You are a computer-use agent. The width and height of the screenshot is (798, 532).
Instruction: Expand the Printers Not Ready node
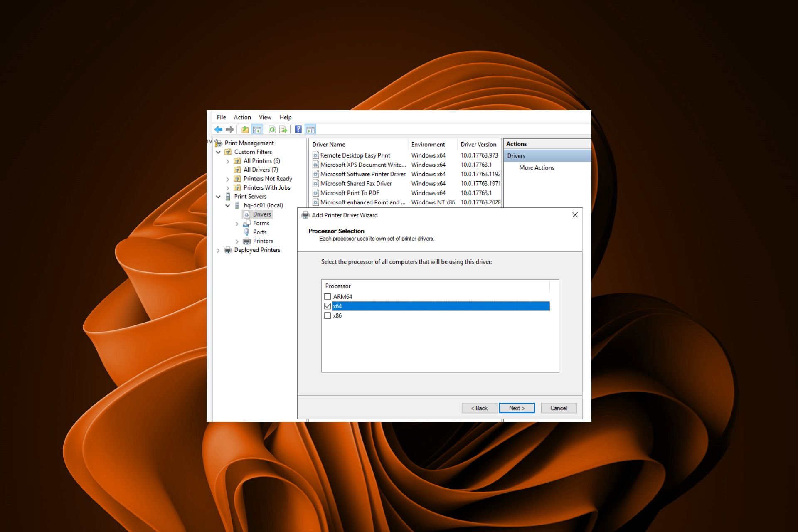[x=228, y=179]
